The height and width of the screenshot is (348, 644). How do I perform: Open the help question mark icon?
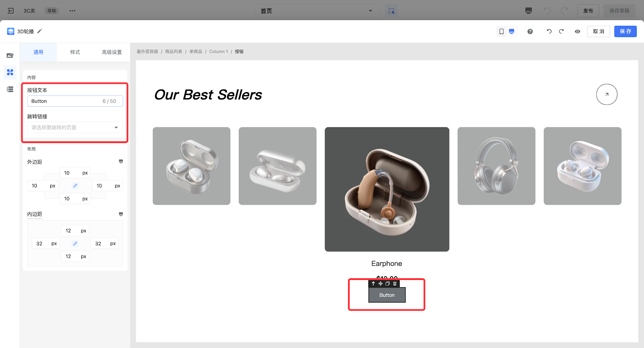point(530,31)
